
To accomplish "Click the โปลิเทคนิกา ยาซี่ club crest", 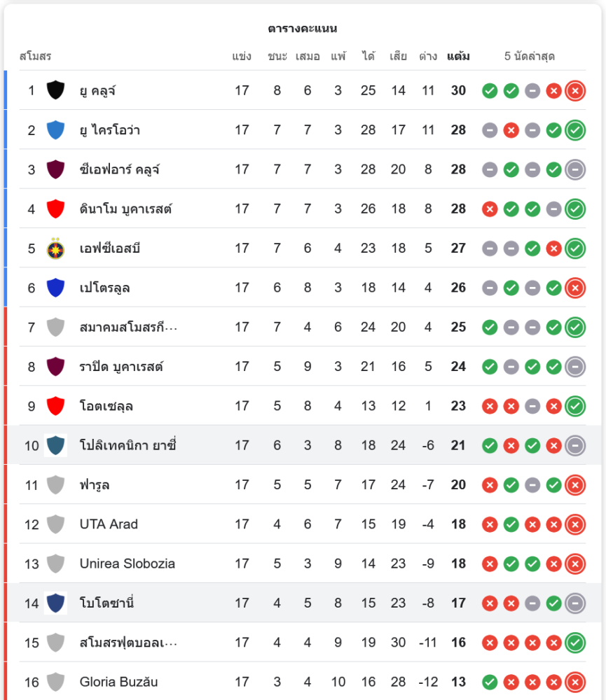I will [55, 445].
